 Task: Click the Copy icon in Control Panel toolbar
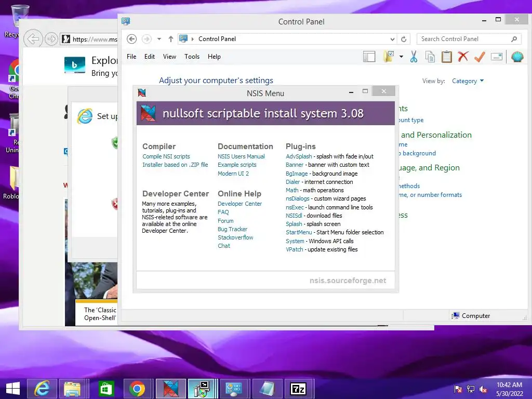click(x=430, y=57)
